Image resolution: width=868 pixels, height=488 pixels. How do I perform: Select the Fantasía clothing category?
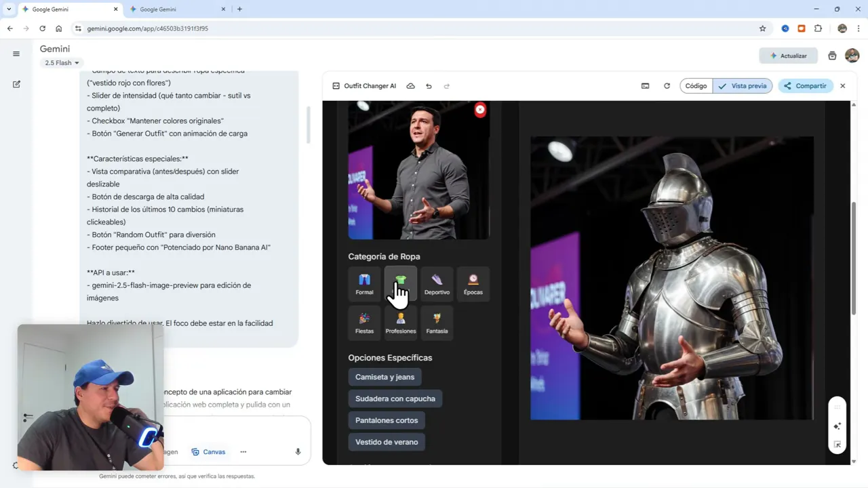[x=437, y=323]
